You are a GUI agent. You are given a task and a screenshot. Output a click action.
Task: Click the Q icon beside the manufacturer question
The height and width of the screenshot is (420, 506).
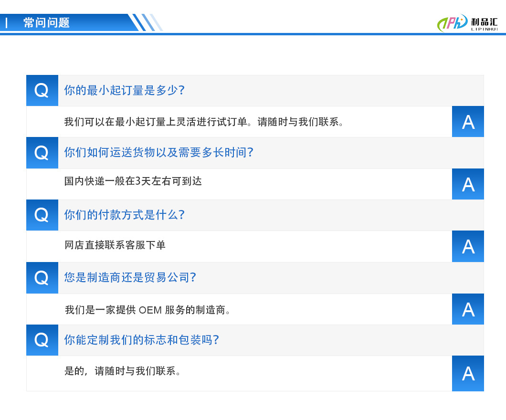pyautogui.click(x=42, y=278)
